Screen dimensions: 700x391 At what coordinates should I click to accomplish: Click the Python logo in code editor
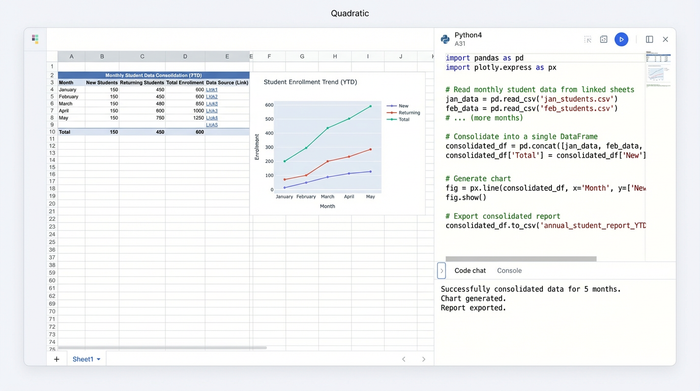pos(445,39)
